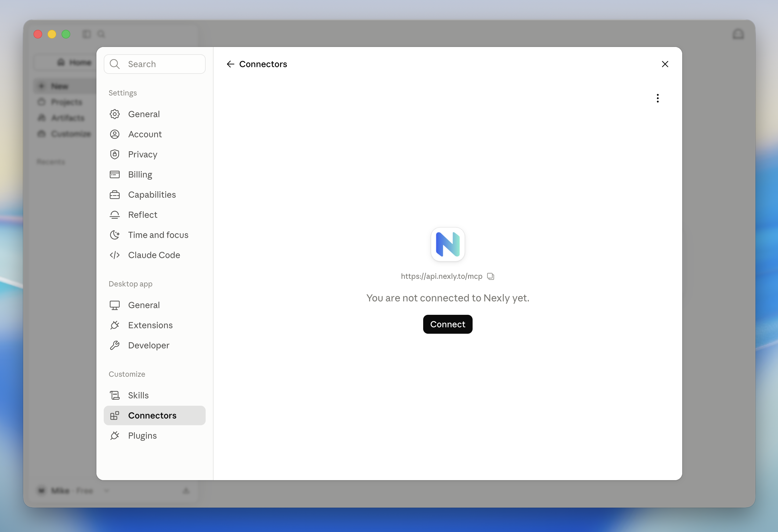Click the Account person icon
This screenshot has width=778, height=532.
click(114, 134)
